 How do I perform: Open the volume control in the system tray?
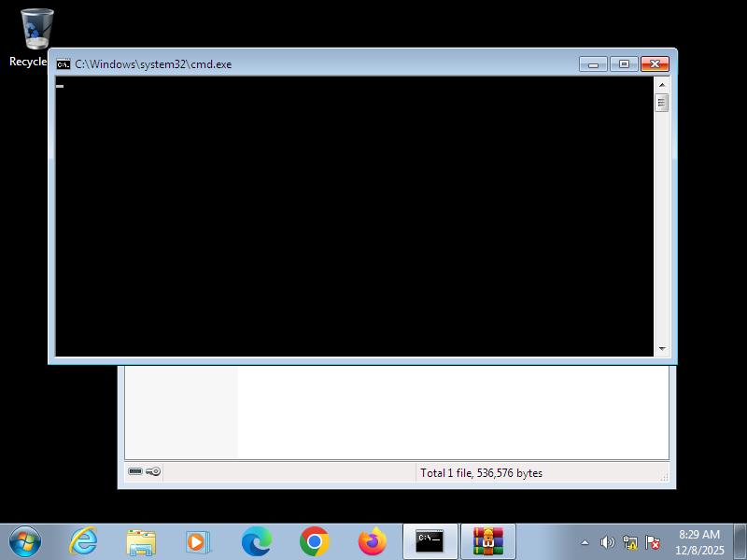point(607,542)
